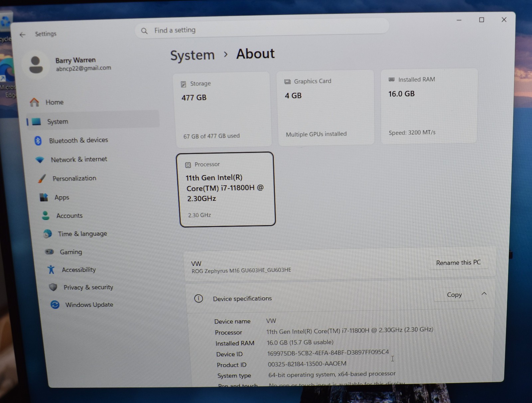The height and width of the screenshot is (403, 532).
Task: Click the Device ID value
Action: pos(328,352)
